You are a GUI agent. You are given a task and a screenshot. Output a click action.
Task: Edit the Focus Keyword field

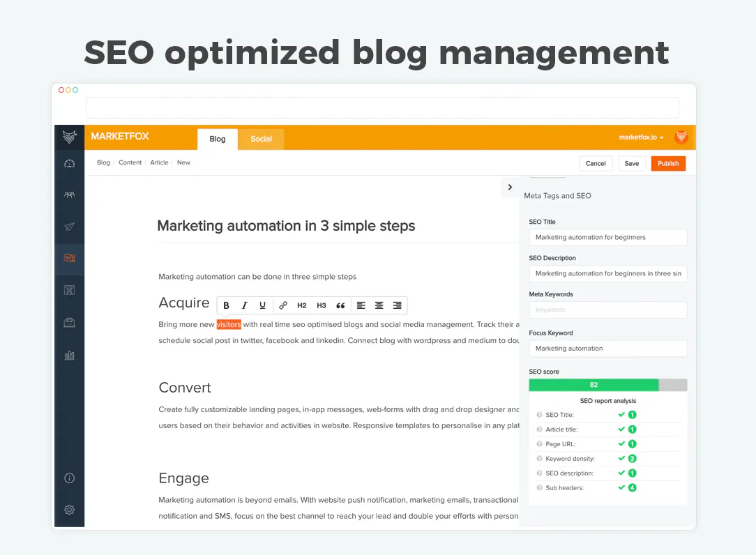tap(608, 349)
